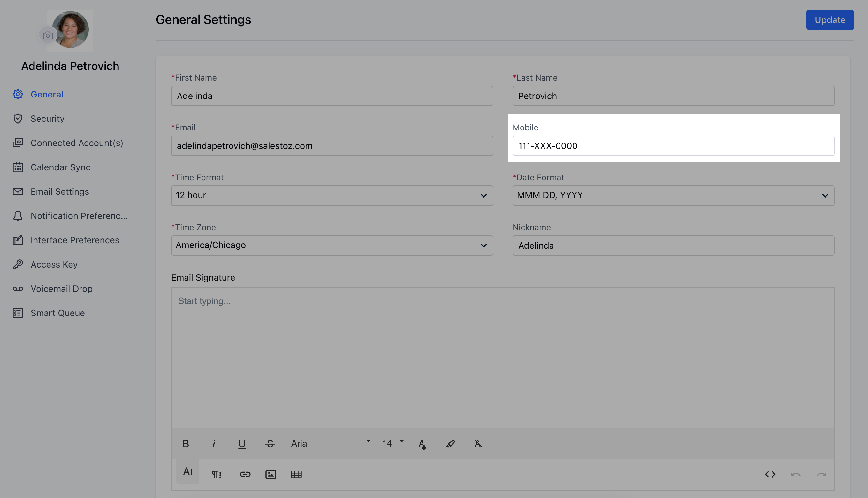Viewport: 868px width, 498px height.
Task: Click into the Mobile number field
Action: (x=673, y=146)
